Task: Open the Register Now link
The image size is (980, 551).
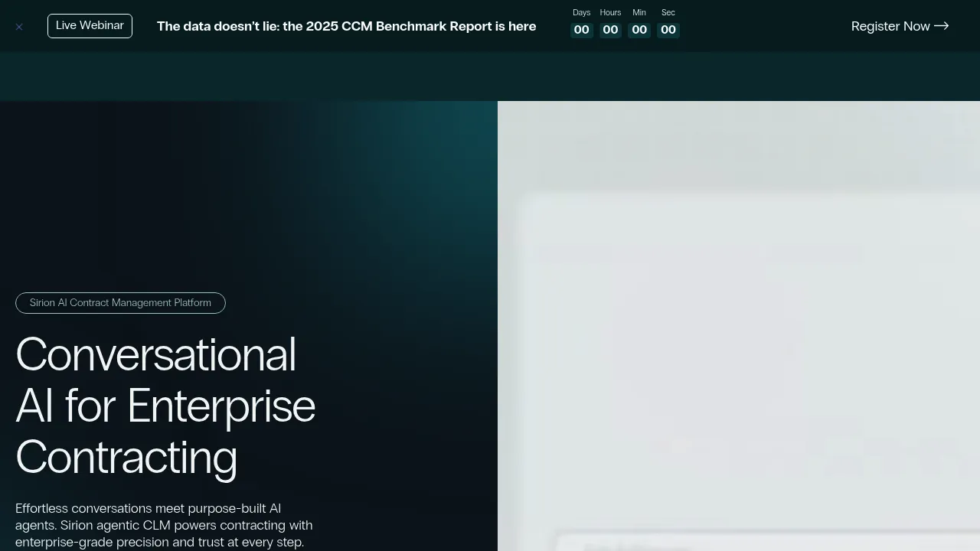Action: tap(900, 26)
